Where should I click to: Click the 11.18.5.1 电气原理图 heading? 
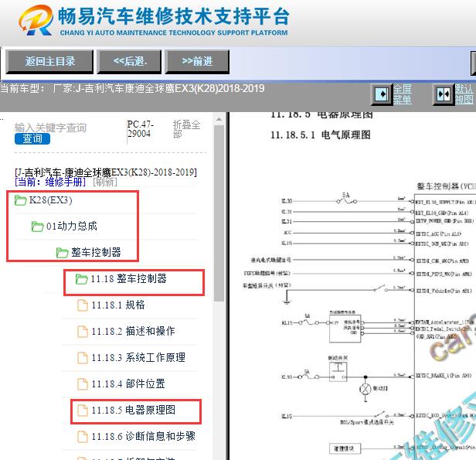click(320, 135)
